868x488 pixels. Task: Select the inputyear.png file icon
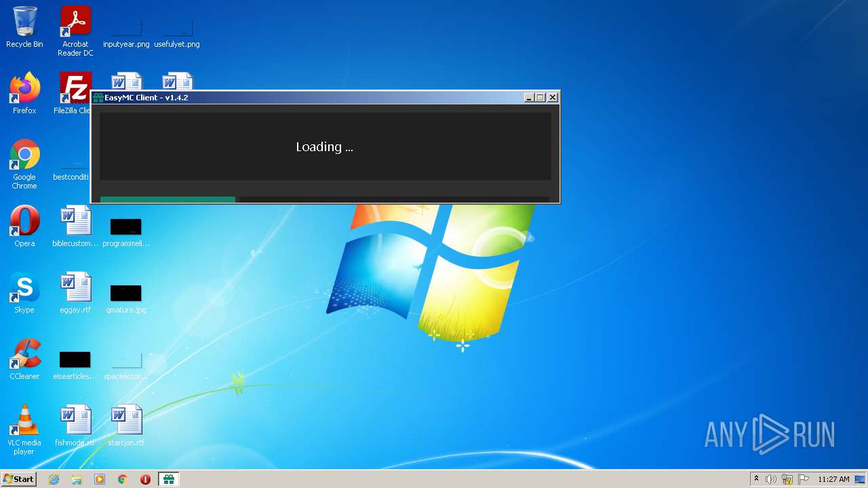click(x=126, y=32)
